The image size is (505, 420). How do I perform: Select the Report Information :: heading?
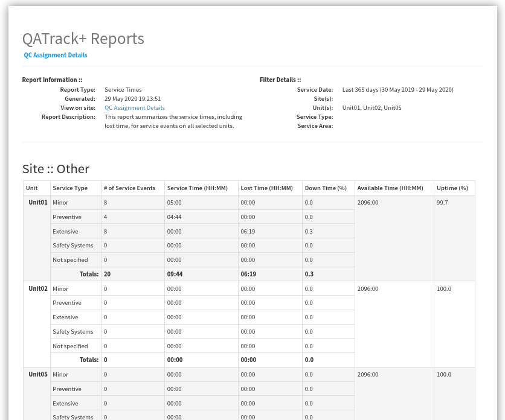tap(52, 80)
